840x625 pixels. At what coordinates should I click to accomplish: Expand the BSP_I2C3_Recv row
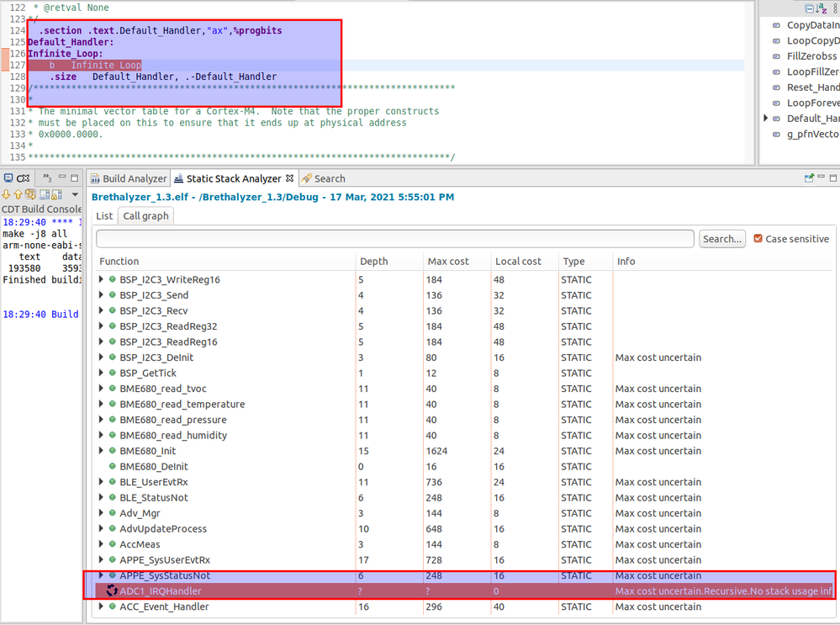[101, 310]
